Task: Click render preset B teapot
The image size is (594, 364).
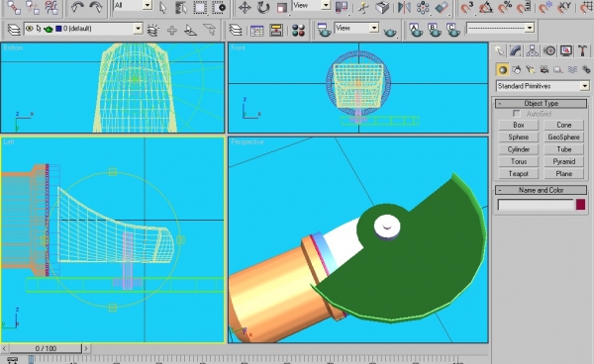Action: tap(435, 30)
